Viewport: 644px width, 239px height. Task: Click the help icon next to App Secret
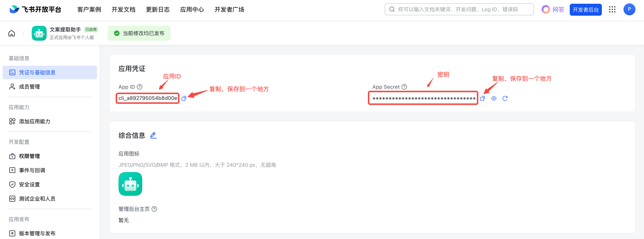tap(404, 87)
